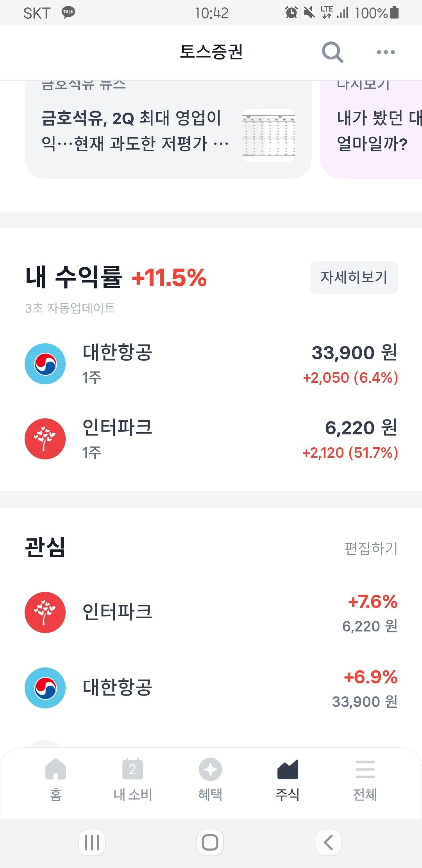The height and width of the screenshot is (868, 422).
Task: Open the 인터파크 +7.6% watchlist row
Action: click(211, 613)
